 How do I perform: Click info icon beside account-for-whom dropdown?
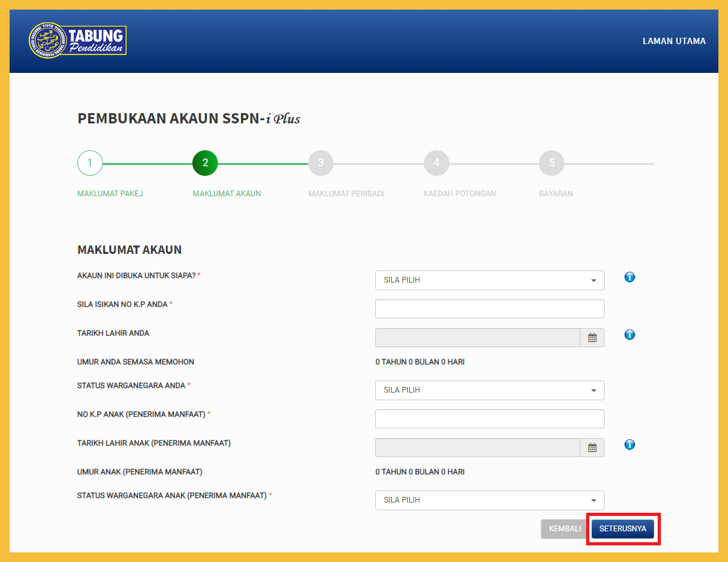[x=630, y=277]
